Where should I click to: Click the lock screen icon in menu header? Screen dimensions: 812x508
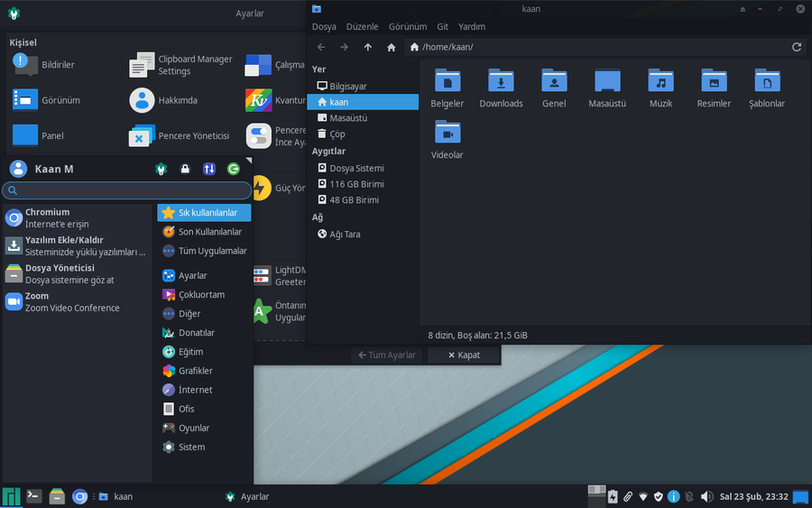click(x=185, y=169)
